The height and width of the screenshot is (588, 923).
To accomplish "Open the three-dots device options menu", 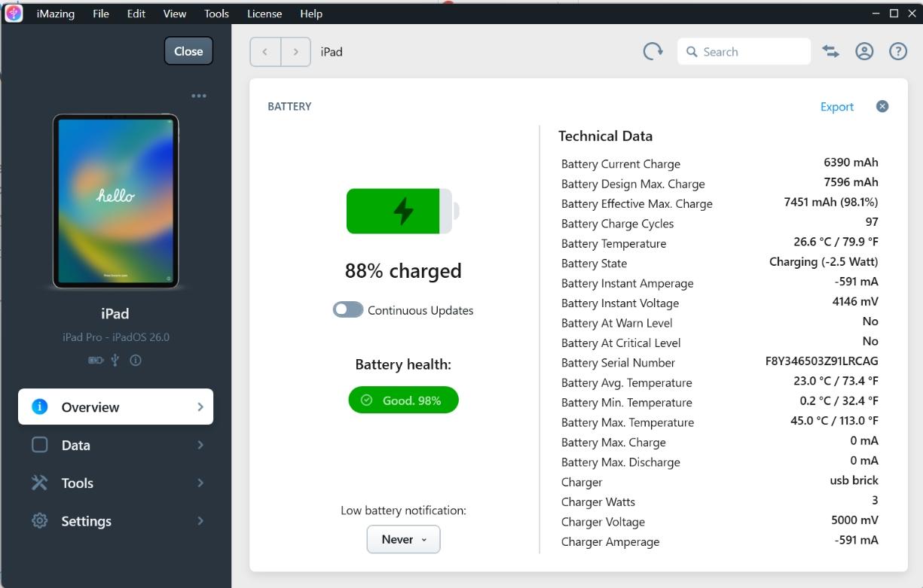I will pyautogui.click(x=199, y=96).
